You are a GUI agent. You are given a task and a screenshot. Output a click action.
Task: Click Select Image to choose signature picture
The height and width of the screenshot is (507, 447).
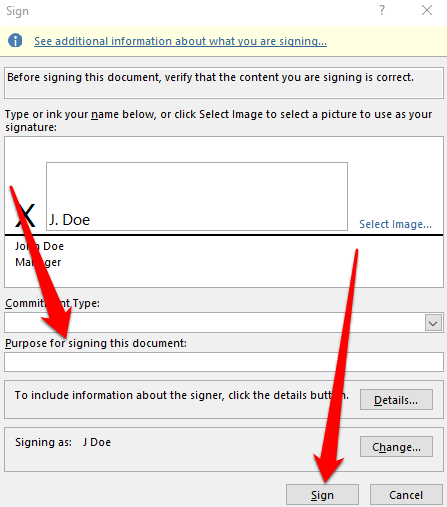(395, 224)
